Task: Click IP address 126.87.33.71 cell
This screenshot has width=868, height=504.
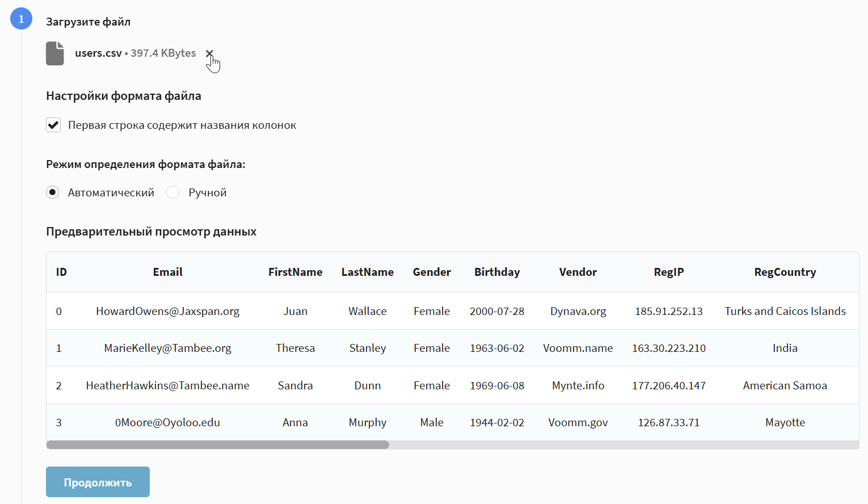Action: point(669,422)
